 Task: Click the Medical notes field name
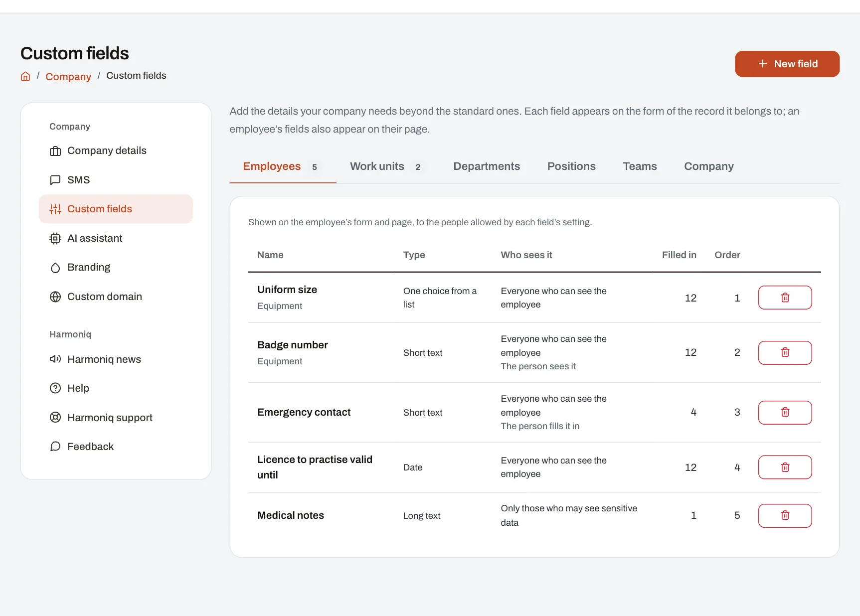[291, 515]
